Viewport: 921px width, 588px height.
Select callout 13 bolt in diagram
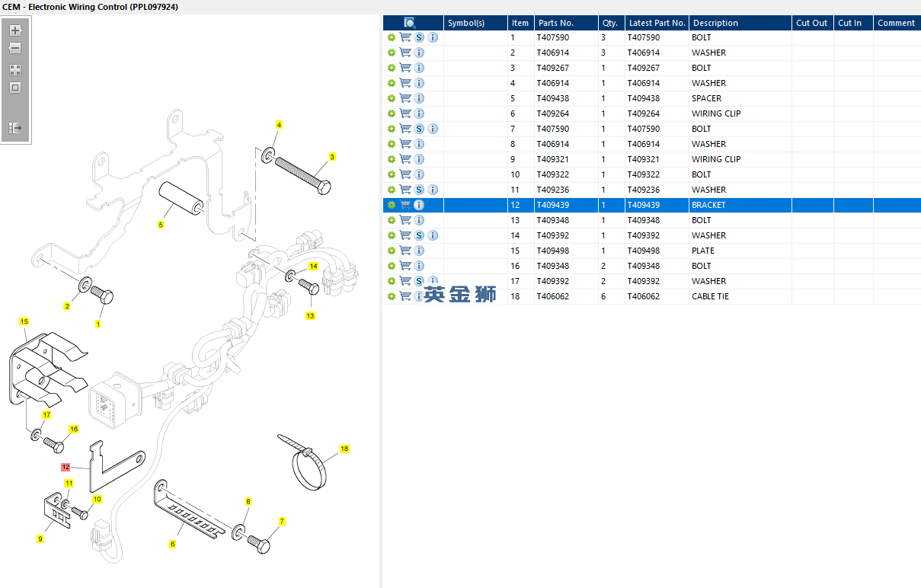310,315
